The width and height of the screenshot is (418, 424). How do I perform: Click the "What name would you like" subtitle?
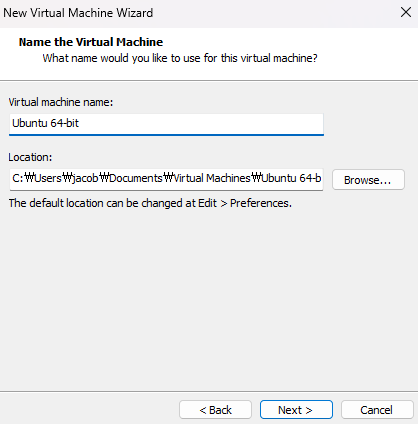[x=180, y=58]
